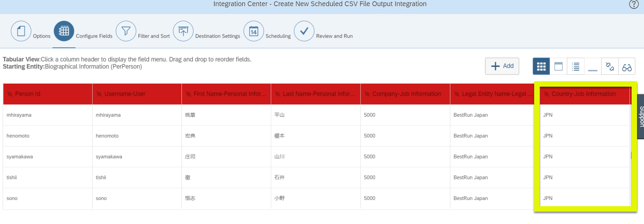Image resolution: width=644 pixels, height=224 pixels.
Task: Select tishii in the Person Id column
Action: 12,177
